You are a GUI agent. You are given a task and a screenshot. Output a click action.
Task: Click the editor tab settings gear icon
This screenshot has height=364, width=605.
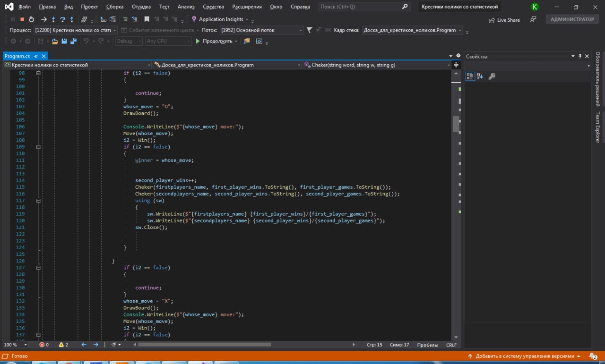(x=458, y=56)
